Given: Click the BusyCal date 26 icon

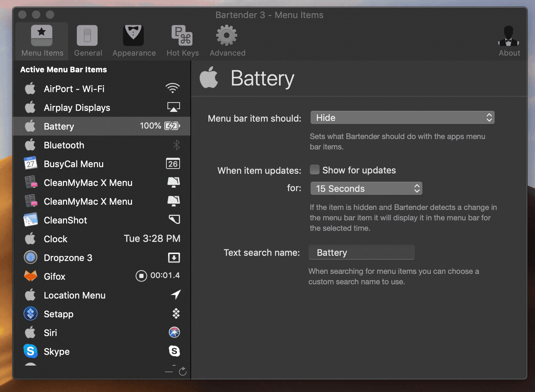Looking at the screenshot, I should pyautogui.click(x=173, y=164).
